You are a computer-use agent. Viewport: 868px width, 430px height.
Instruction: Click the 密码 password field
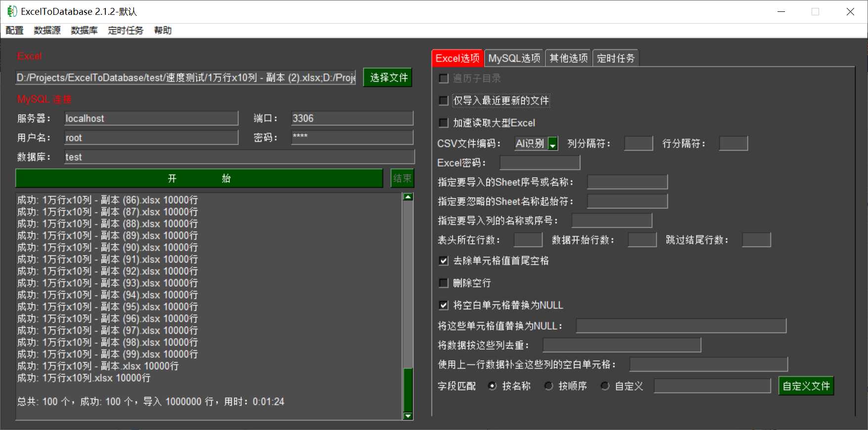(352, 138)
